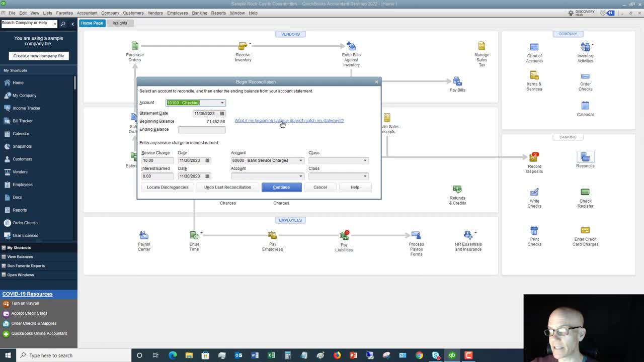The image size is (644, 362).
Task: Open Enter Time icon
Action: [194, 235]
